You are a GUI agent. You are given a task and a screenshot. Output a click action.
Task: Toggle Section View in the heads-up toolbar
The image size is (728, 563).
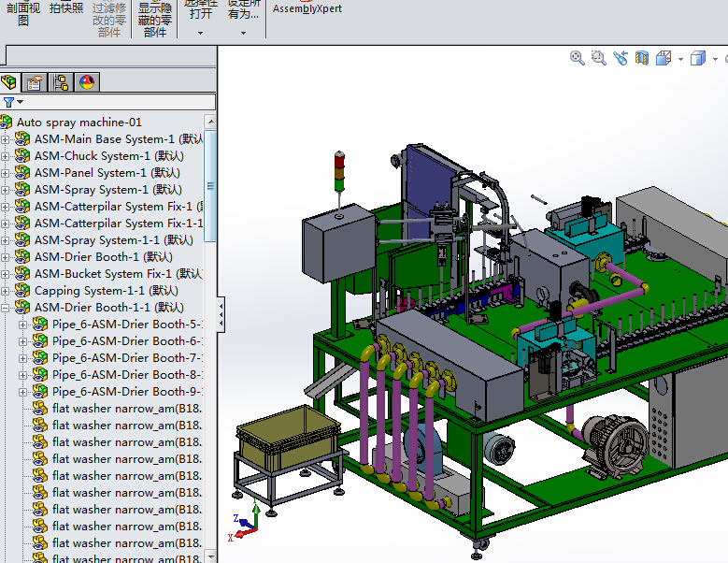click(642, 58)
